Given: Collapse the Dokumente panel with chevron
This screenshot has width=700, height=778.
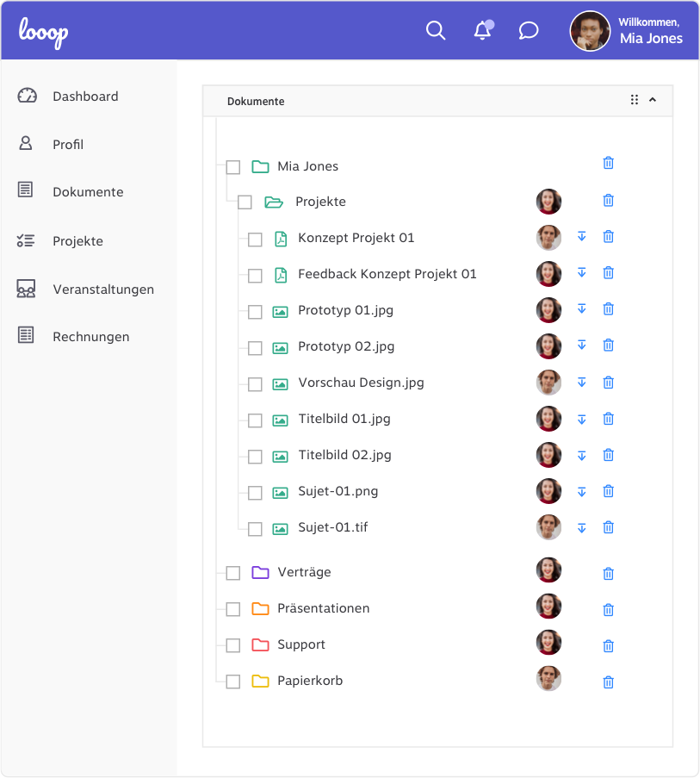Looking at the screenshot, I should click(653, 100).
